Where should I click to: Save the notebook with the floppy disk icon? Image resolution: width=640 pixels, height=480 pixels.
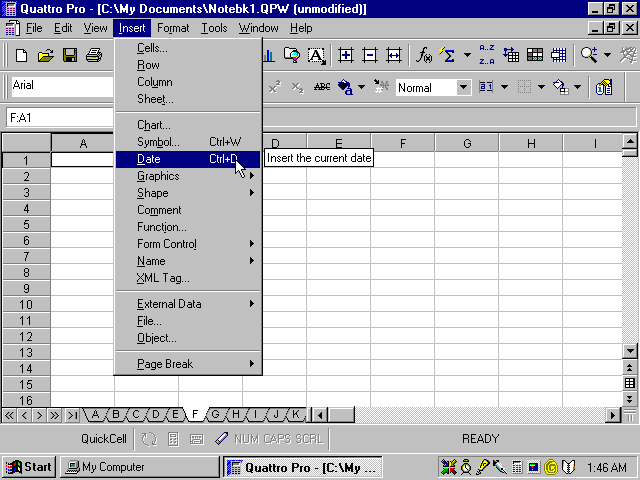[70, 55]
